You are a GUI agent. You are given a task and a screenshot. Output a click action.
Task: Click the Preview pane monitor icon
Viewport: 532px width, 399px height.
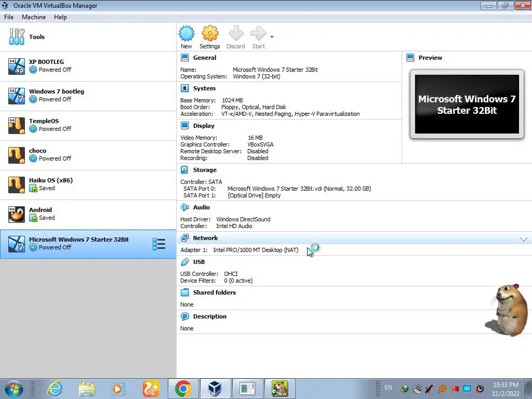pos(410,58)
